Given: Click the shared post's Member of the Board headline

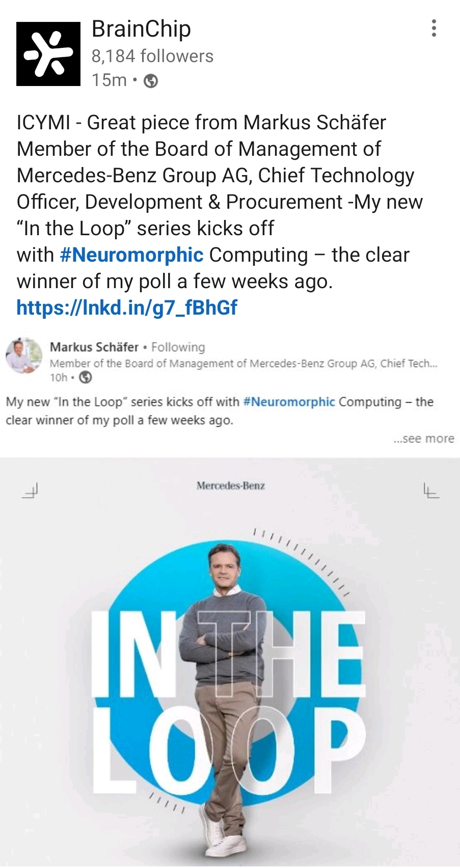Looking at the screenshot, I should point(243,363).
